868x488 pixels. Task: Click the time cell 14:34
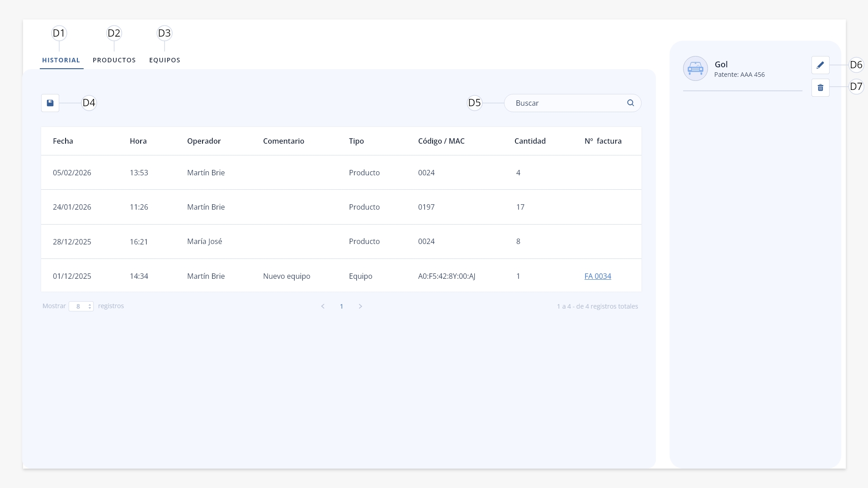tap(139, 276)
